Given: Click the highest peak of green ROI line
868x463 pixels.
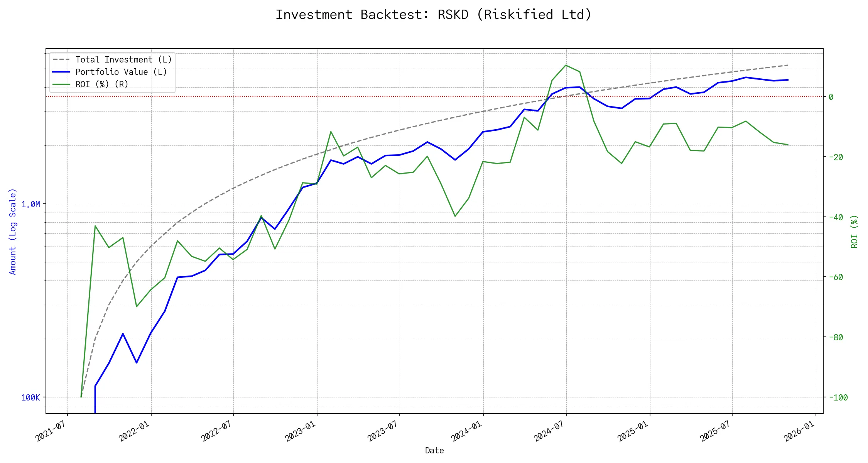Looking at the screenshot, I should tap(566, 65).
